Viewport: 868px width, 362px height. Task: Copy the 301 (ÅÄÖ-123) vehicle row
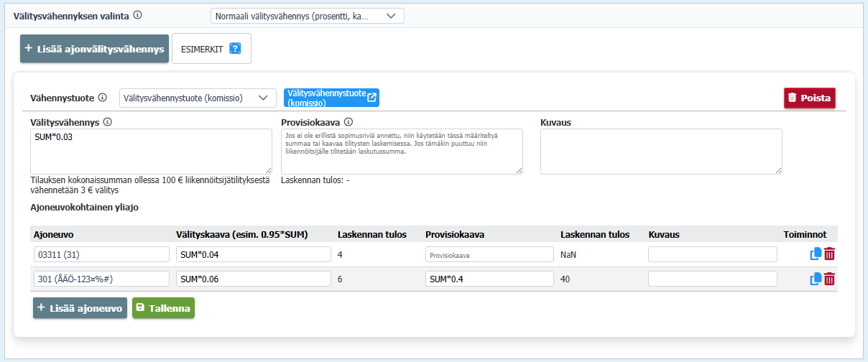click(816, 279)
